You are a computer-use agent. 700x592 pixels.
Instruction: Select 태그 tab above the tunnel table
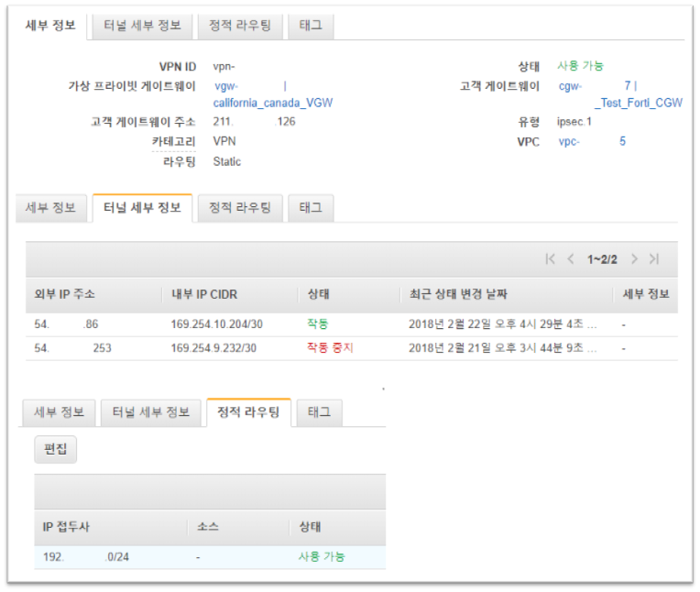coord(311,208)
